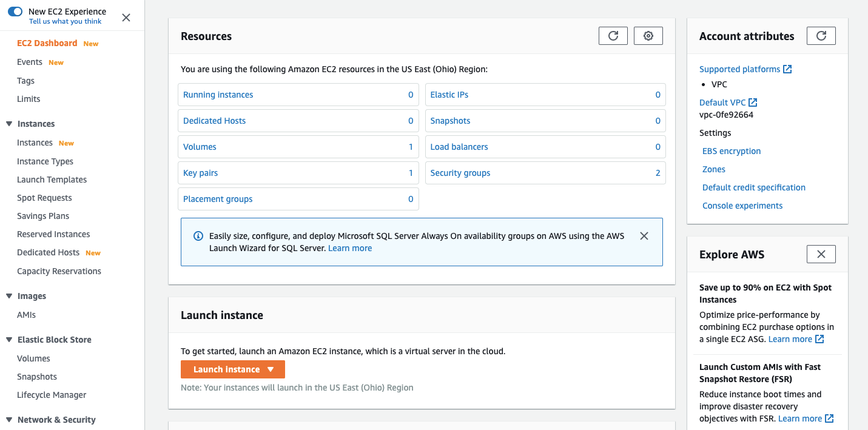868x430 pixels.
Task: Go to EC2 Dashboard in sidebar
Action: tap(47, 43)
